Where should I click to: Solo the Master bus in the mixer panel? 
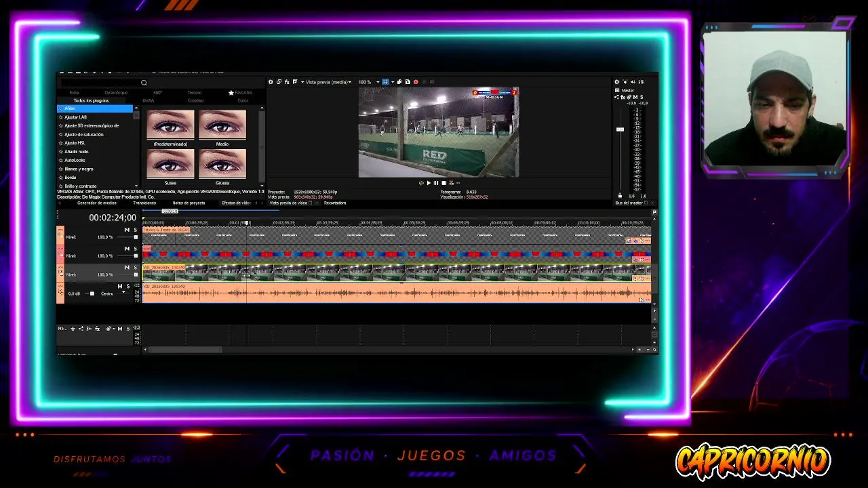[x=642, y=97]
